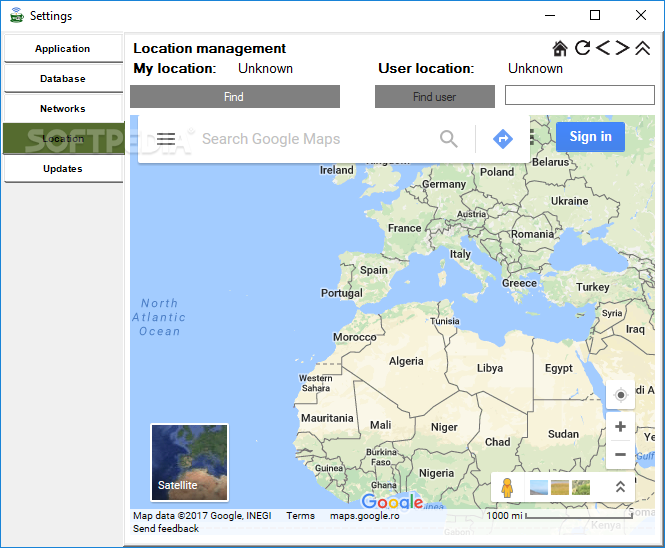Viewport: 665px width, 548px height.
Task: Click the Algeria label on map
Action: (406, 361)
